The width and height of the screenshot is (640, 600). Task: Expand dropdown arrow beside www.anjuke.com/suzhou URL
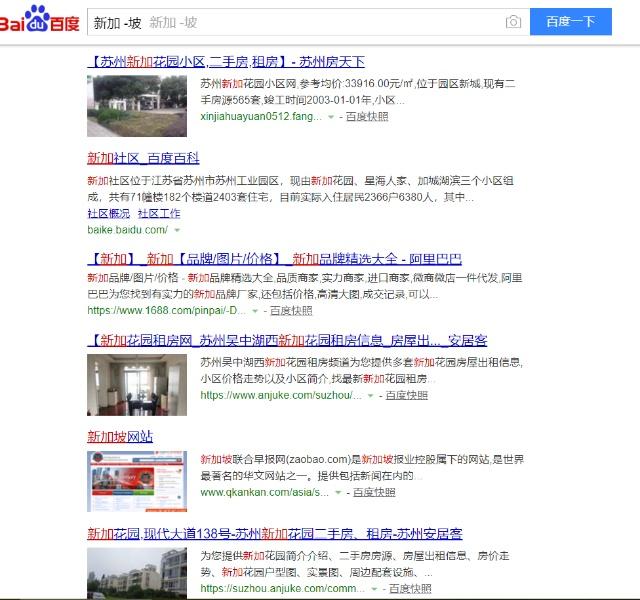coord(371,396)
